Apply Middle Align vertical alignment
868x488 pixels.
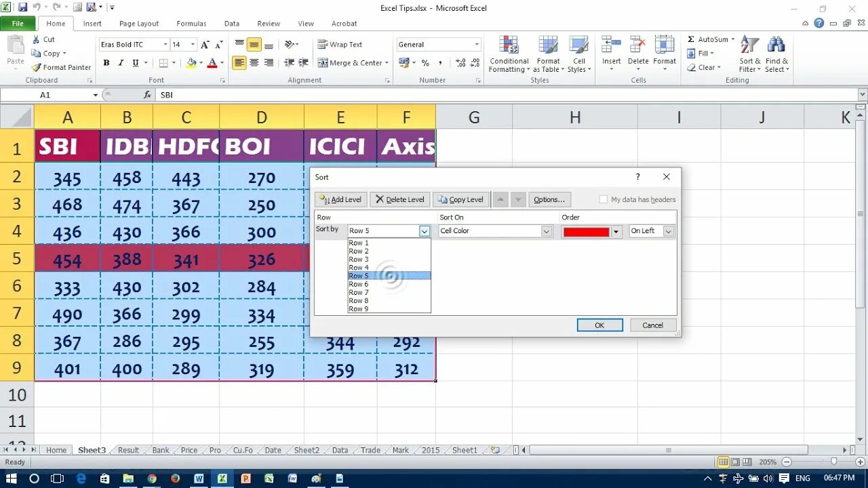254,45
